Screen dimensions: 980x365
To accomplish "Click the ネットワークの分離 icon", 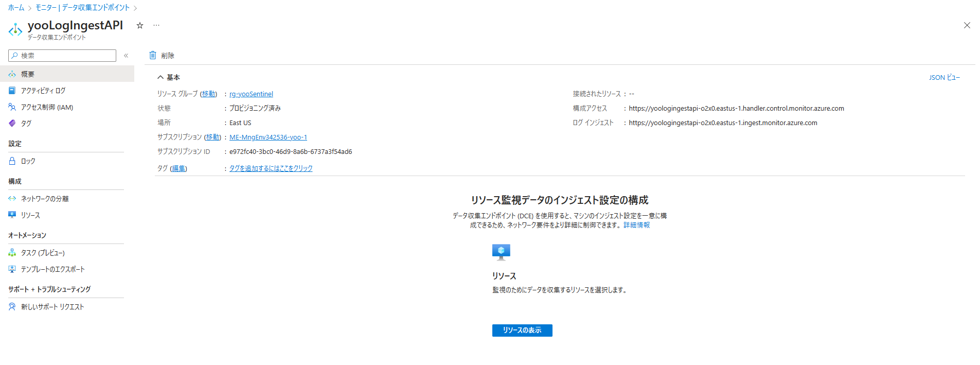I will click(12, 199).
